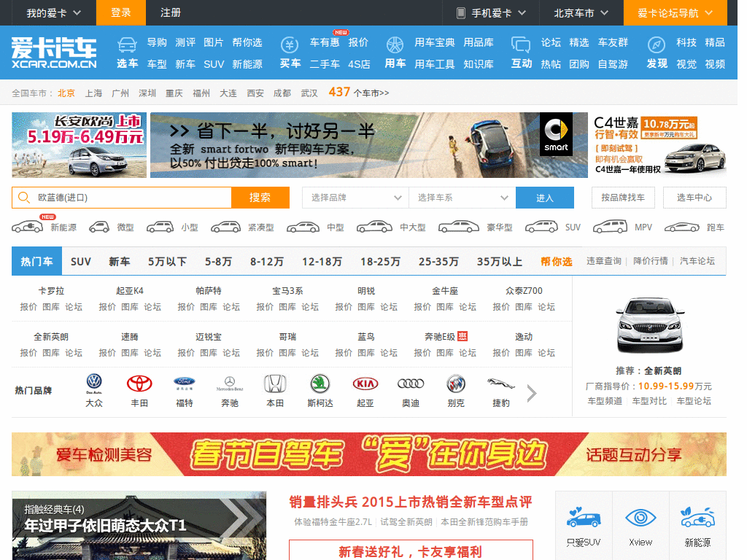This screenshot has height=560, width=747.
Task: Click the 发现 compass icon
Action: tap(657, 44)
